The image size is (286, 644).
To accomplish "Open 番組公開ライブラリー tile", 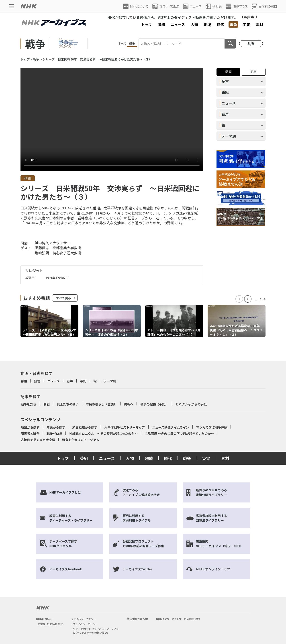I will pyautogui.click(x=216, y=492).
